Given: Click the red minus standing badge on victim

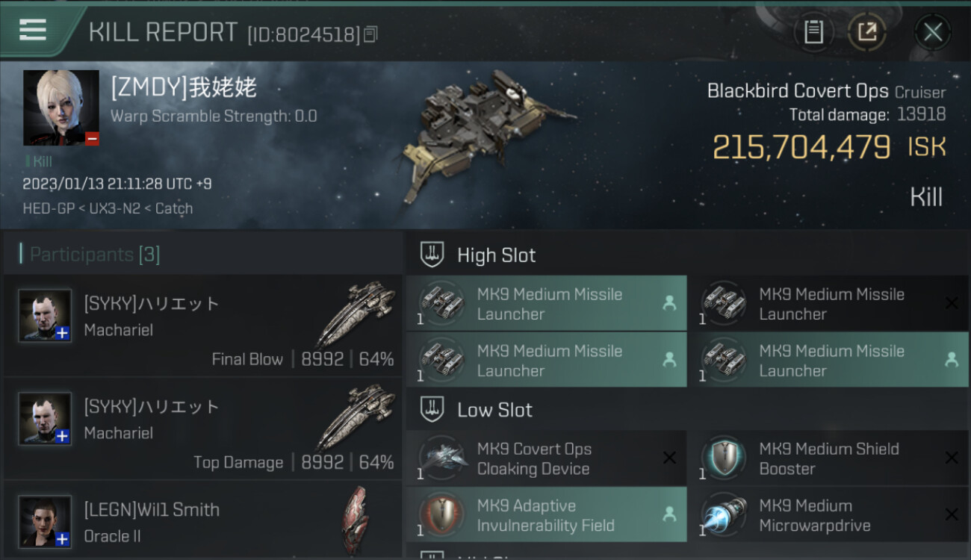Looking at the screenshot, I should [92, 138].
